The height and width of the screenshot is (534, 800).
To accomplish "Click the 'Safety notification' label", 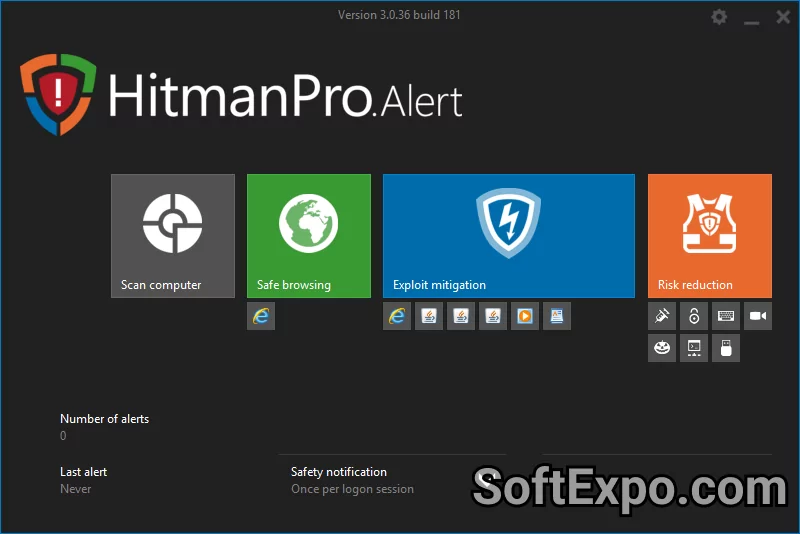I will (339, 472).
